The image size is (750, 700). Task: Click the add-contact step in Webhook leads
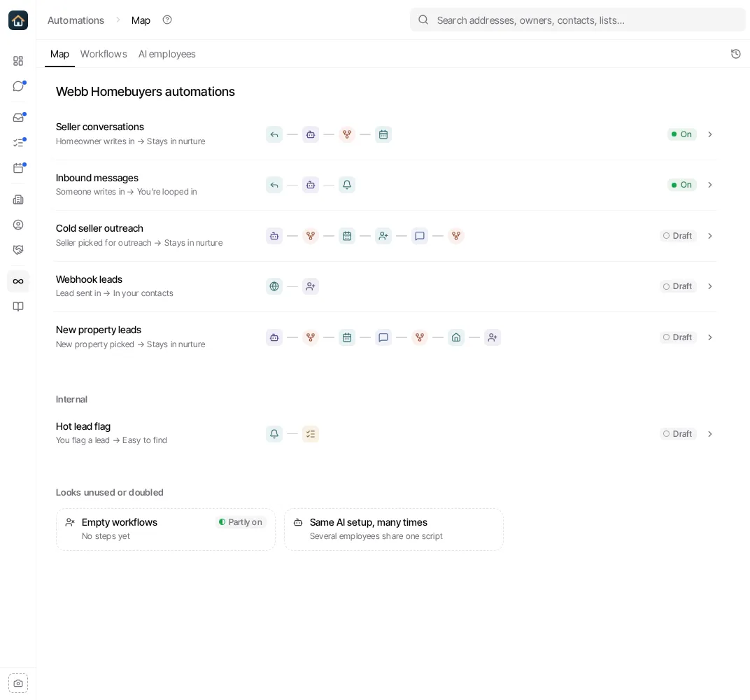tap(311, 286)
